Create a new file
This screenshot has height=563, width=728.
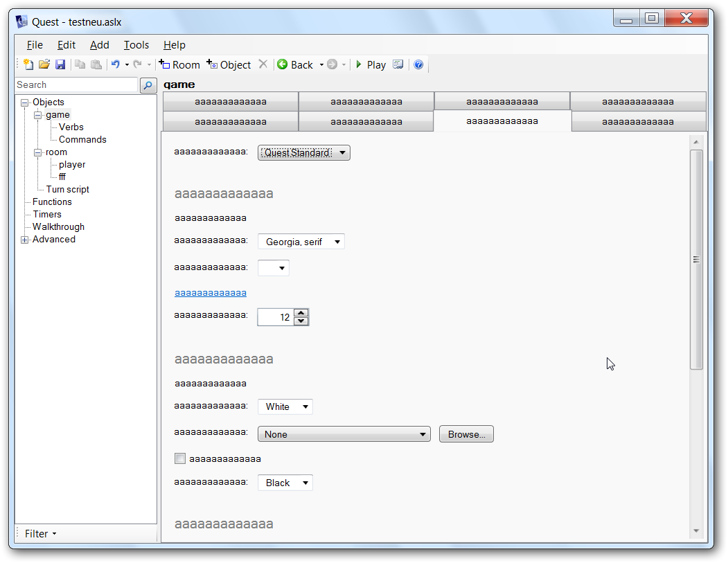click(27, 64)
